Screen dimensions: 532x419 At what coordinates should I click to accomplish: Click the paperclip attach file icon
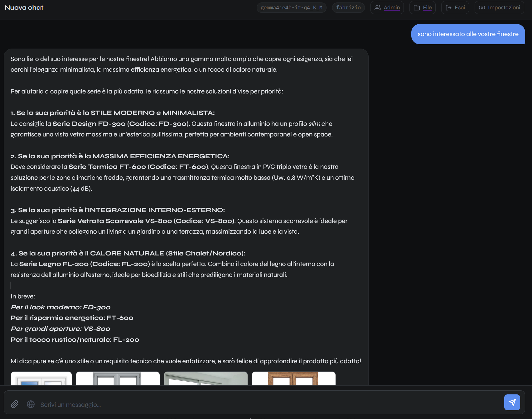15,404
